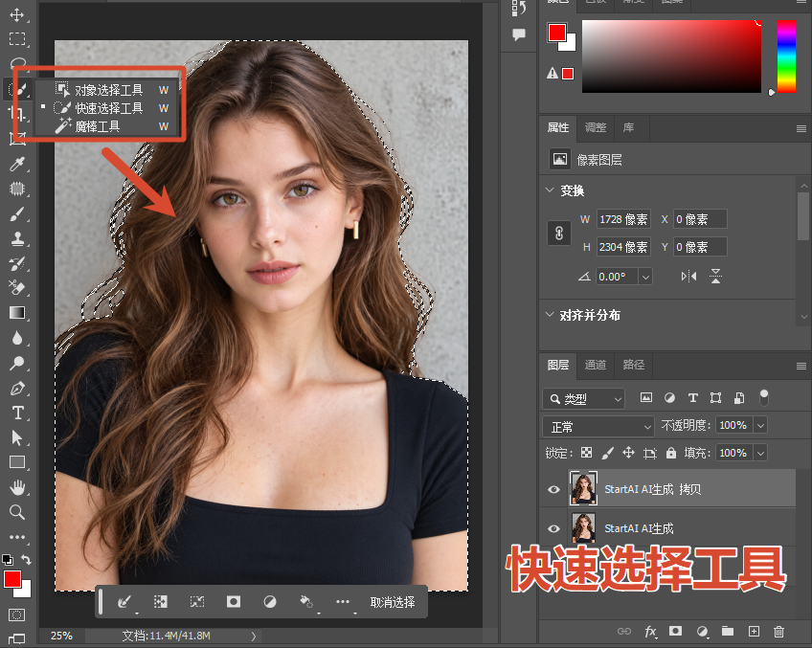Select the Eyedropper tool
The width and height of the screenshot is (812, 648).
point(16,165)
